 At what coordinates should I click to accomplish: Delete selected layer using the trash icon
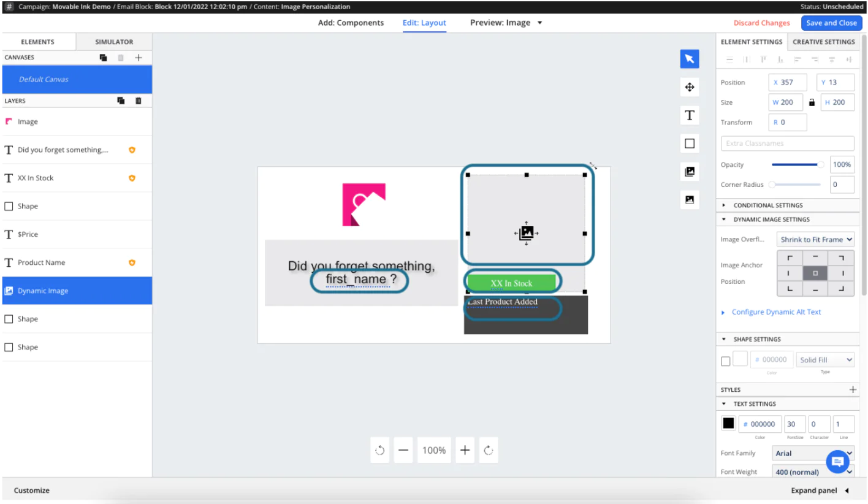click(138, 100)
